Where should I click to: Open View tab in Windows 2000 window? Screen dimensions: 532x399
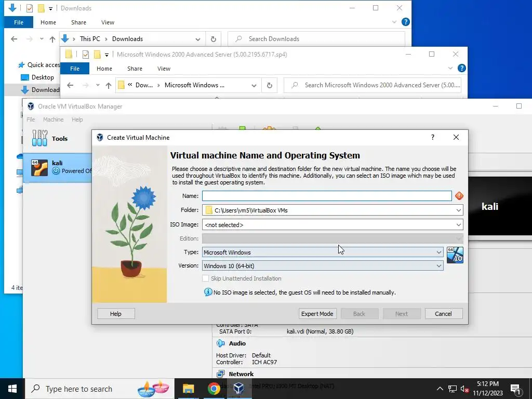coord(164,69)
